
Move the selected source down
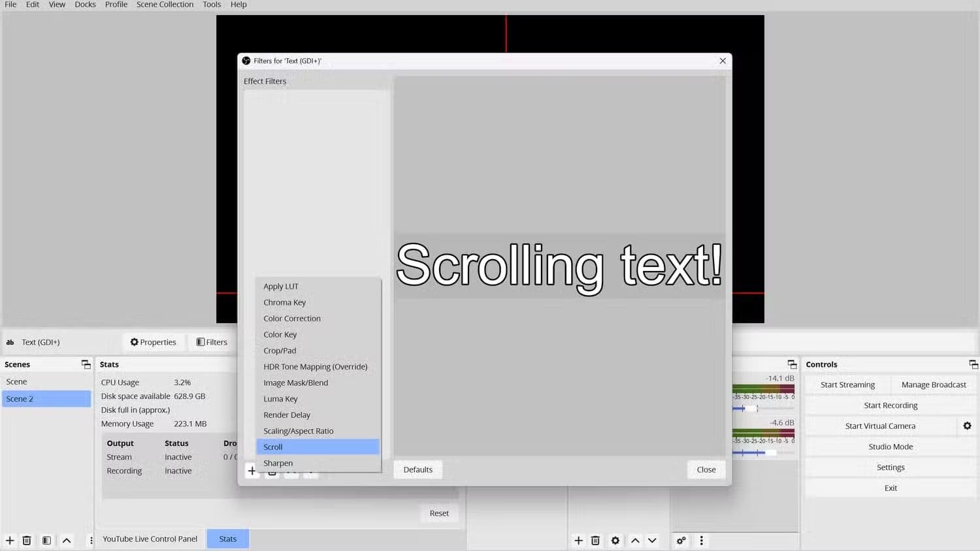[652, 541]
